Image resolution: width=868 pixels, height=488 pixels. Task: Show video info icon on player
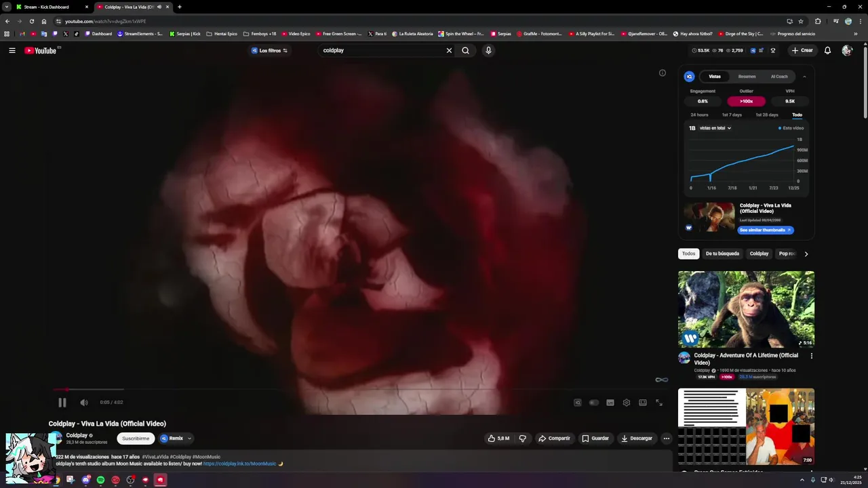(x=663, y=73)
